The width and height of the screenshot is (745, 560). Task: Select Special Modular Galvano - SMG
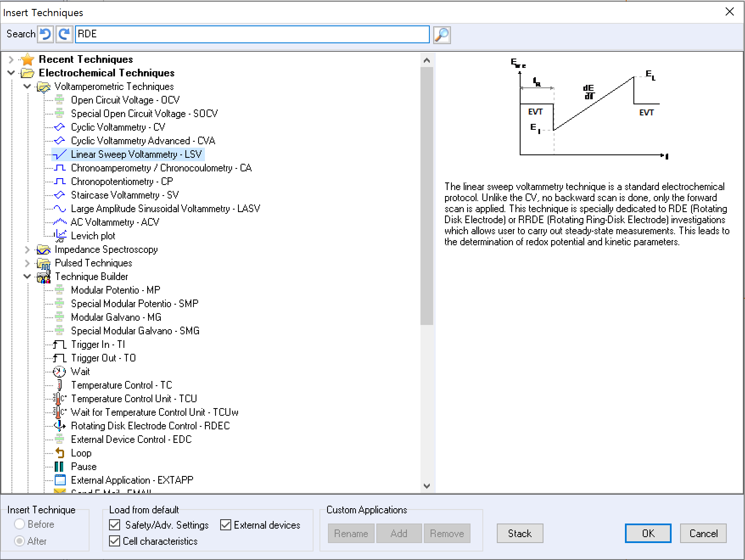135,331
